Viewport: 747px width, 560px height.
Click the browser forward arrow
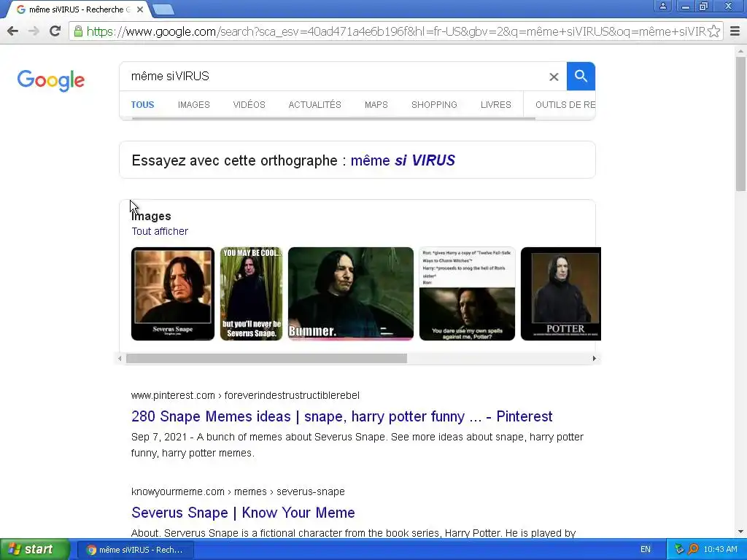[x=34, y=31]
